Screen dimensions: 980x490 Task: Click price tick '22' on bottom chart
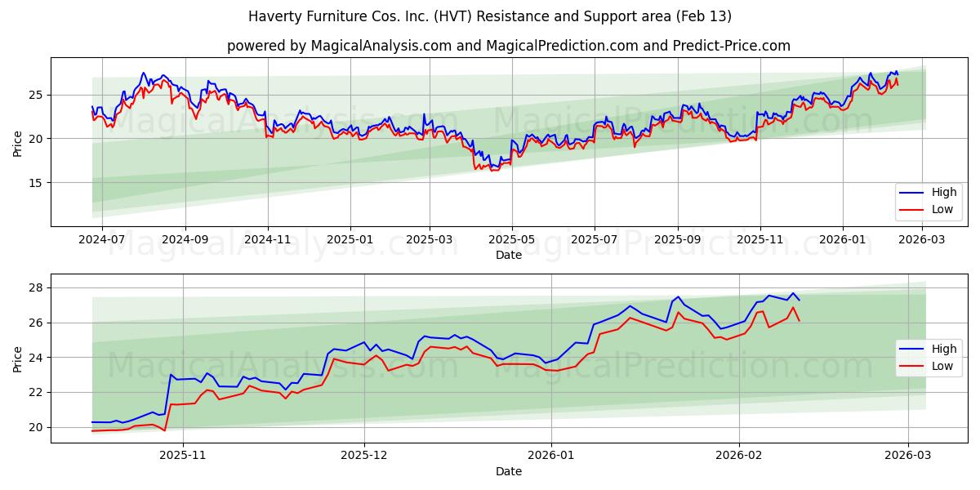[x=38, y=393]
